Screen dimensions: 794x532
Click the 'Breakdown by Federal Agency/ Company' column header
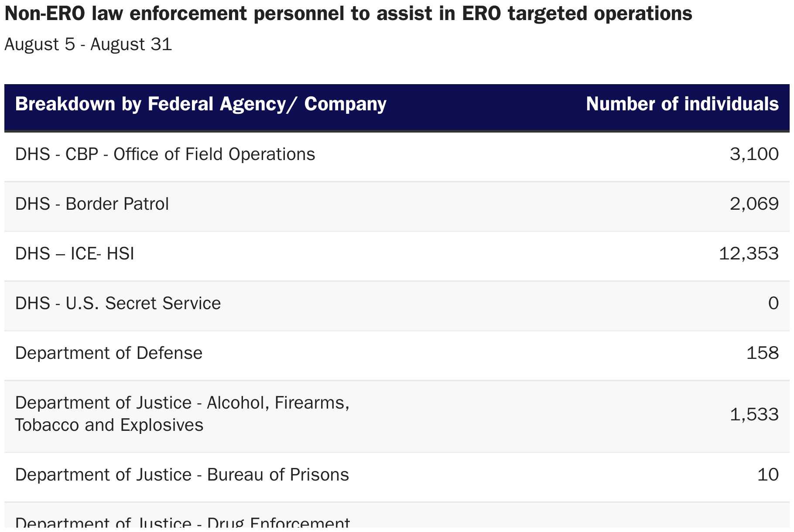click(201, 104)
